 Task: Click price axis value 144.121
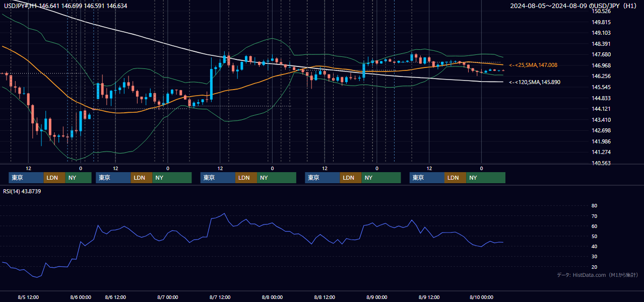coord(601,109)
